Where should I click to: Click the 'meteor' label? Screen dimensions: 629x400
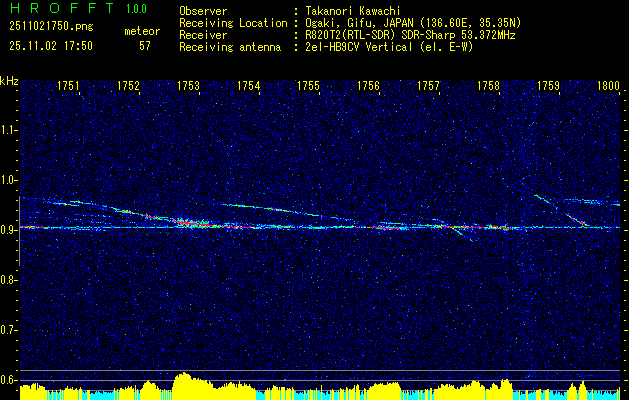pyautogui.click(x=142, y=31)
